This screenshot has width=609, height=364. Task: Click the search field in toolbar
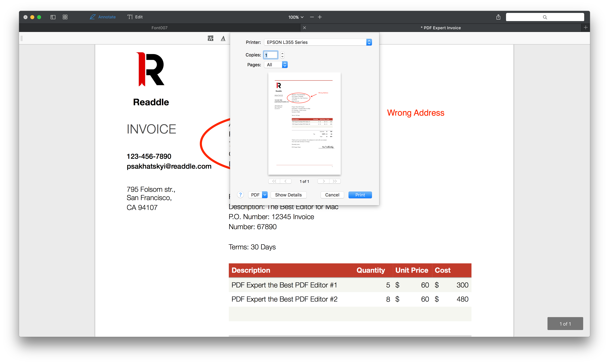pyautogui.click(x=545, y=17)
